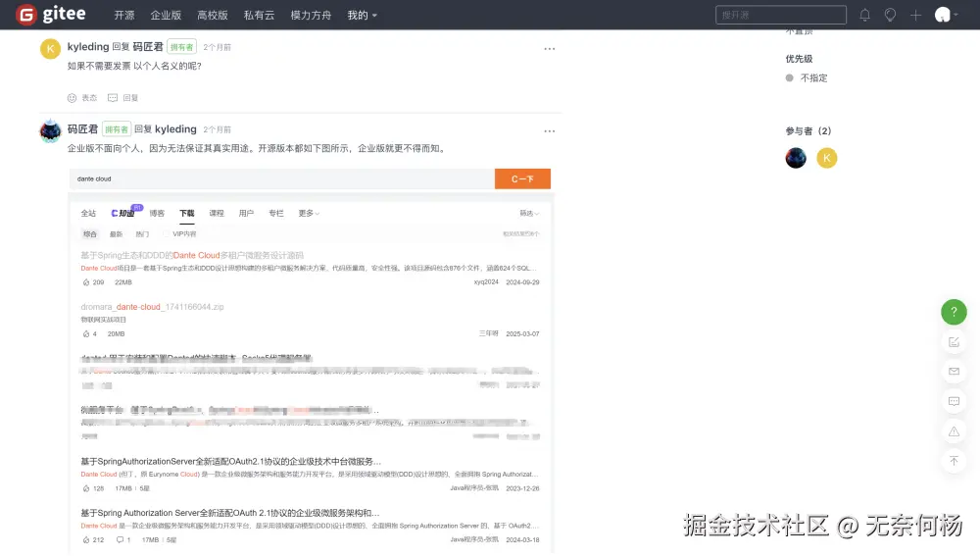
Task: Select the 专栏 tab in the embedded screenshot
Action: pyautogui.click(x=276, y=213)
